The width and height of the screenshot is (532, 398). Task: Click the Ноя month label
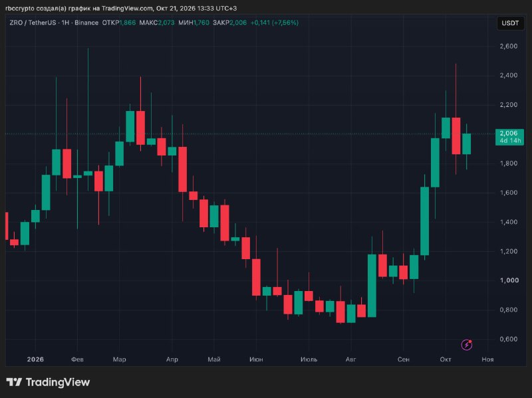pyautogui.click(x=487, y=359)
